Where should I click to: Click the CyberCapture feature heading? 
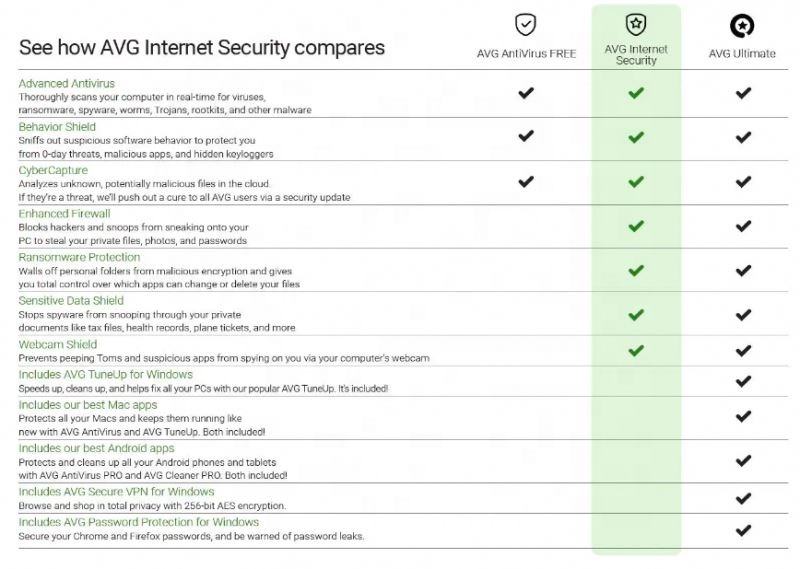(53, 171)
